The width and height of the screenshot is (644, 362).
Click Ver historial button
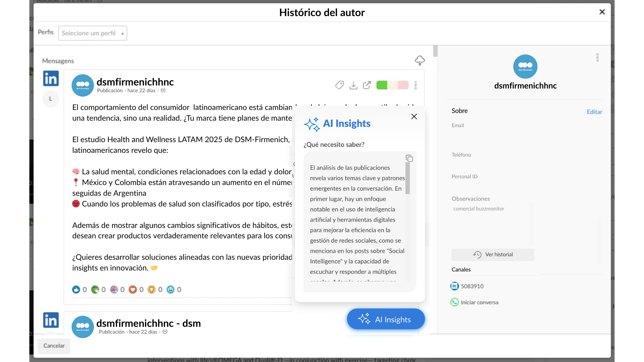pos(493,254)
